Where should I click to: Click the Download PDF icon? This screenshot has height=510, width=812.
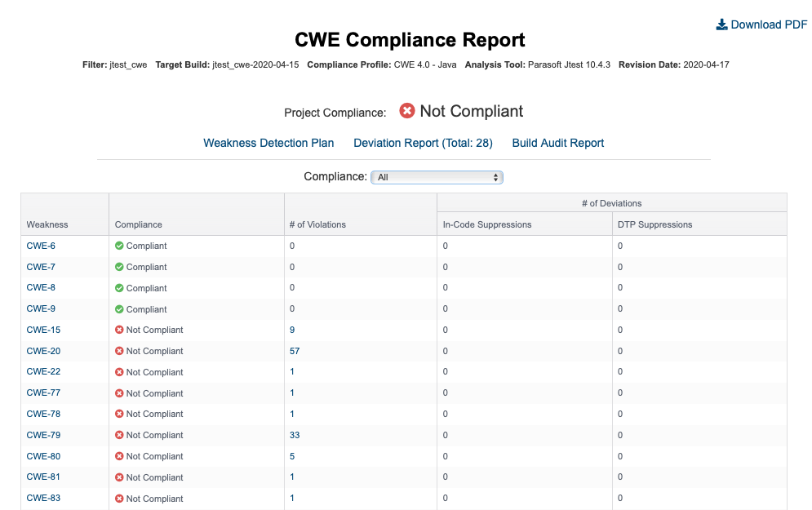tap(721, 24)
